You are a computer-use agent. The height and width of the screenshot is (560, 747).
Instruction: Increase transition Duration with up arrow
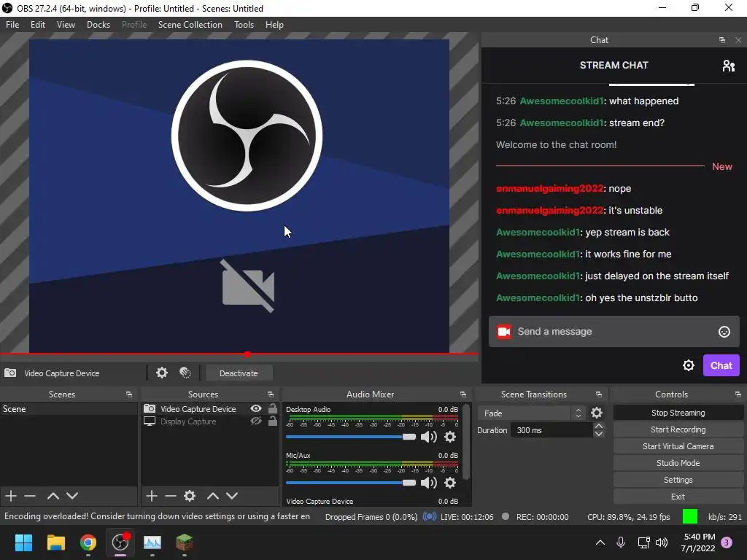pyautogui.click(x=600, y=426)
